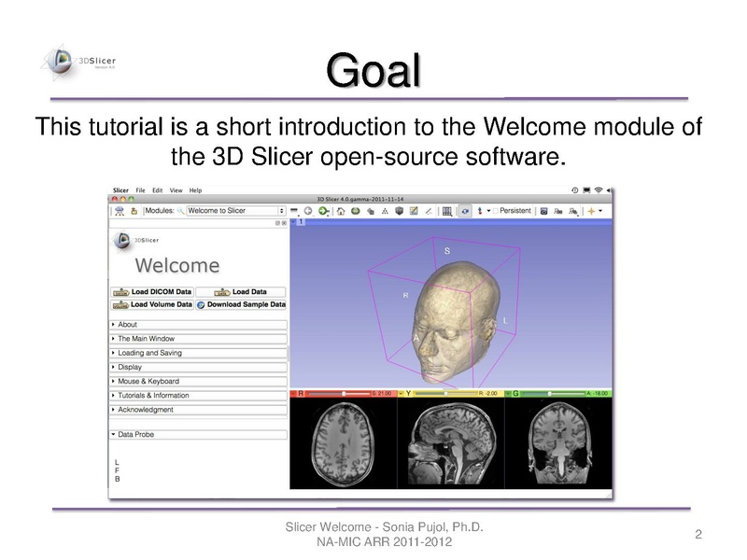This screenshot has height=560, width=747.
Task: Click the Red slice offset slider
Action: tap(338, 393)
